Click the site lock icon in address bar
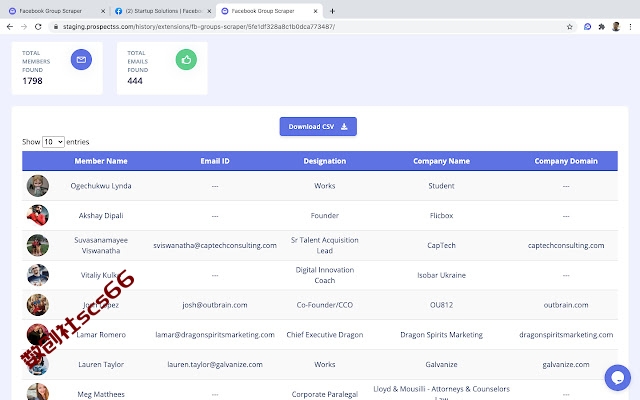Viewport: 640px width, 400px height. coord(56,27)
